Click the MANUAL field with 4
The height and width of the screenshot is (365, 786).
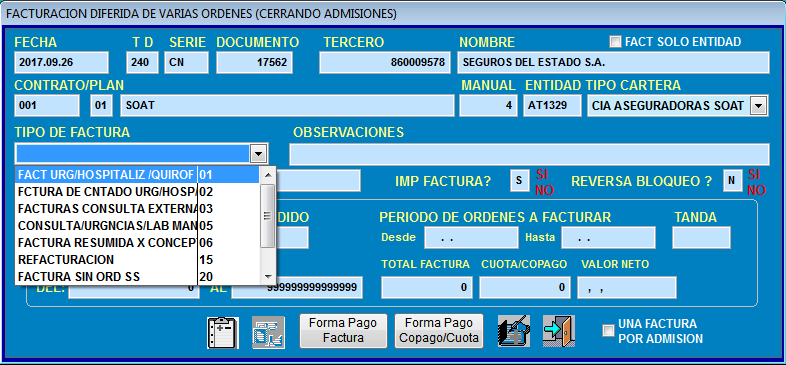tap(488, 106)
